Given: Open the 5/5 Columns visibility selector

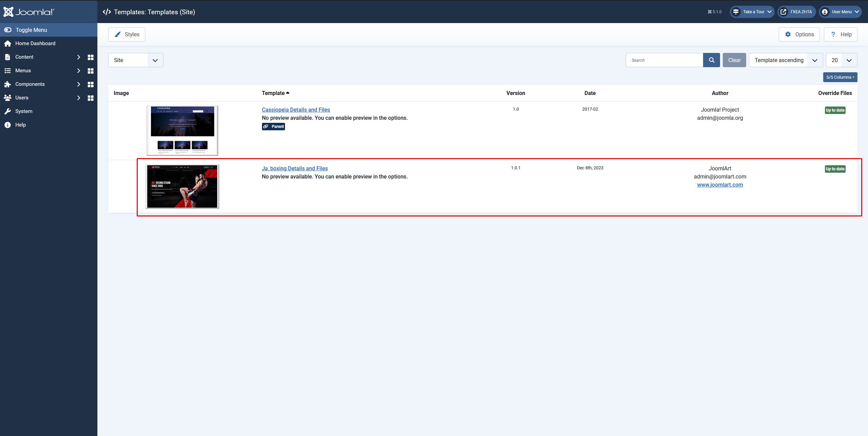Looking at the screenshot, I should 840,77.
